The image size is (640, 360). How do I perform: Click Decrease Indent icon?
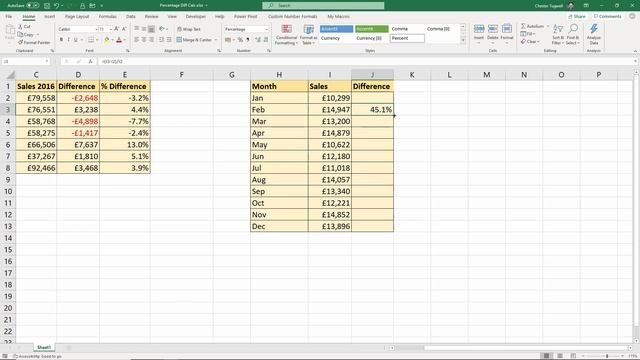(x=162, y=40)
